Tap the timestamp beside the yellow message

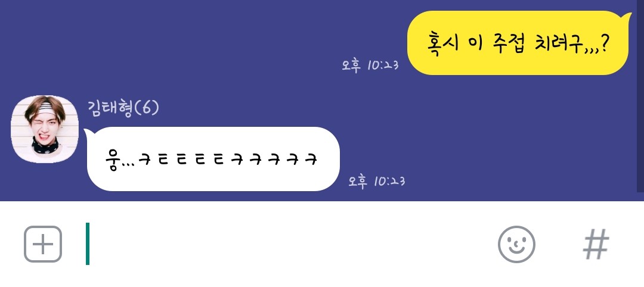point(370,65)
